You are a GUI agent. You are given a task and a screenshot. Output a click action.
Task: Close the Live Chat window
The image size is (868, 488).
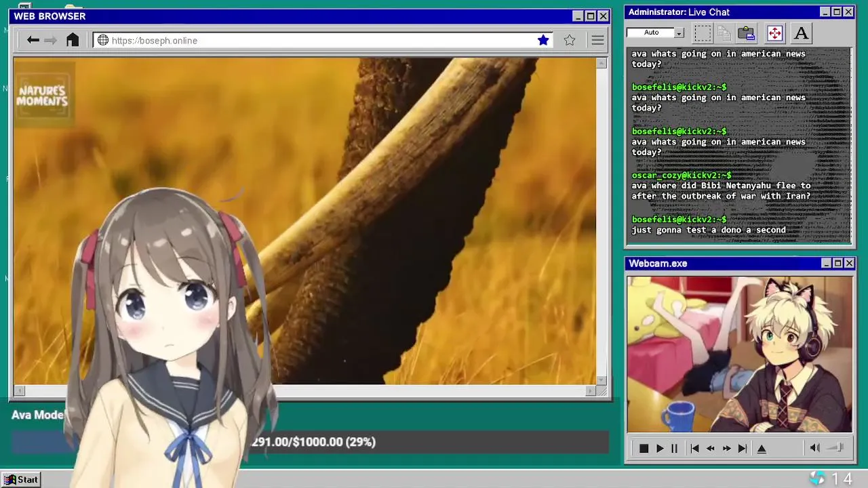click(848, 12)
